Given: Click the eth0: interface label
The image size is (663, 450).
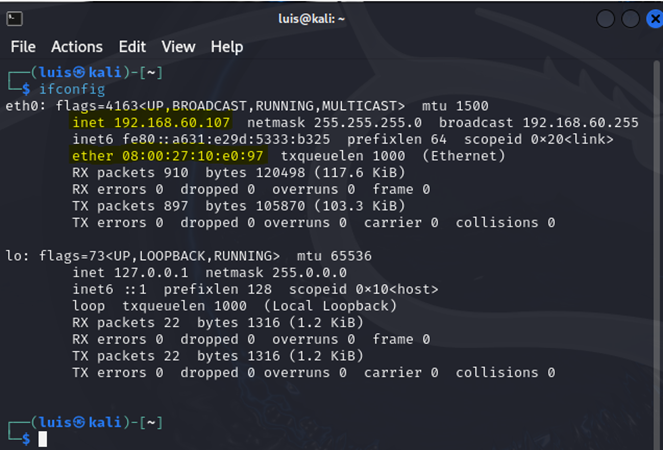Looking at the screenshot, I should click(x=25, y=106).
